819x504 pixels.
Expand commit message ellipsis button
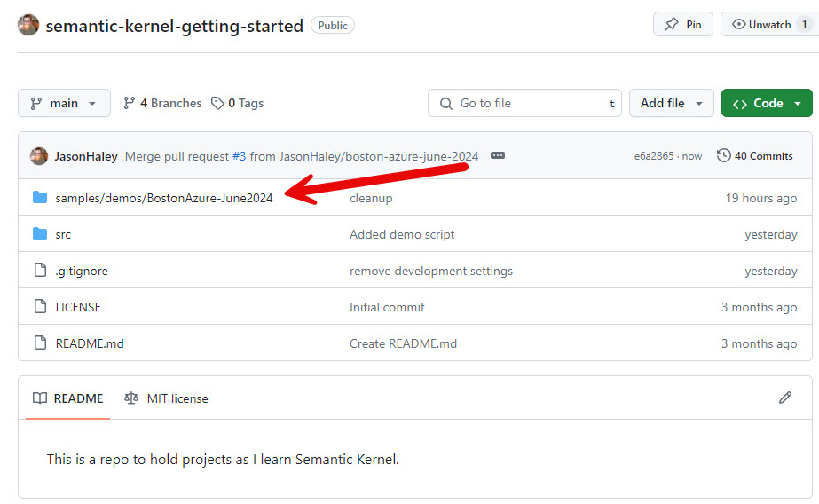click(x=498, y=155)
